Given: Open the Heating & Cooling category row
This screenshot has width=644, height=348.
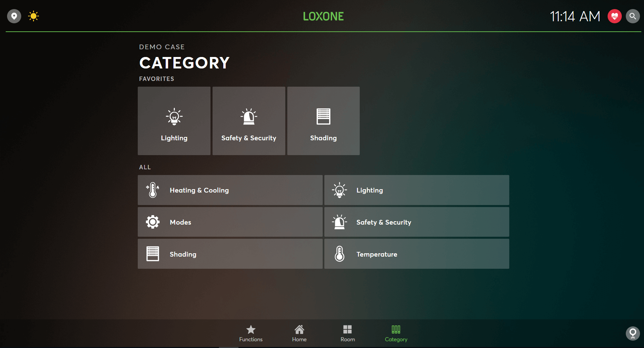Looking at the screenshot, I should point(230,190).
